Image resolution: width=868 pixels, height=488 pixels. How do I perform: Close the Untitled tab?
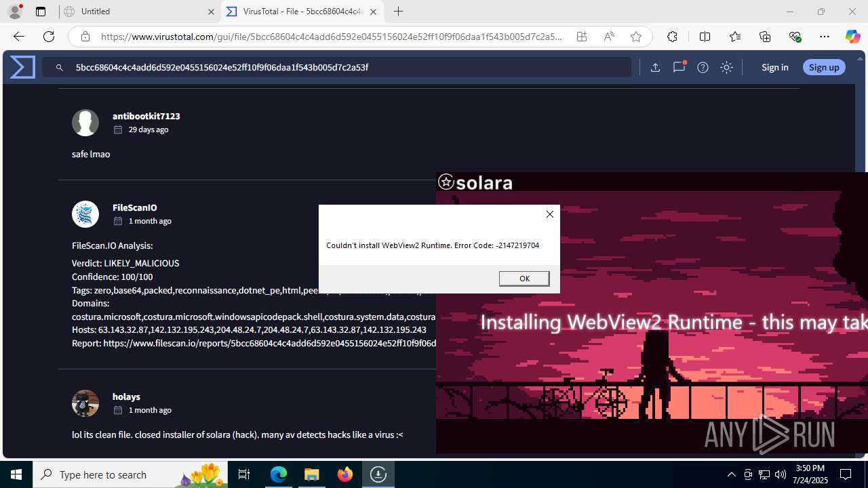click(x=211, y=12)
